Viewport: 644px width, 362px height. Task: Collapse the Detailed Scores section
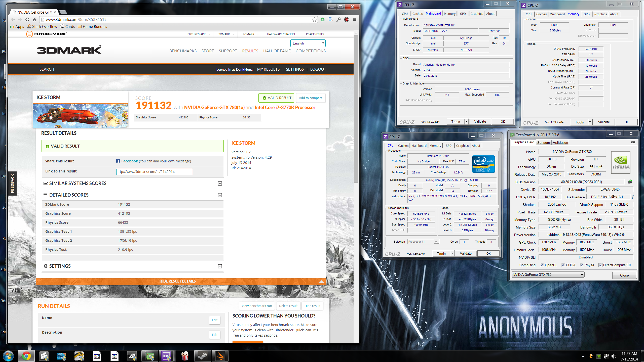[220, 195]
